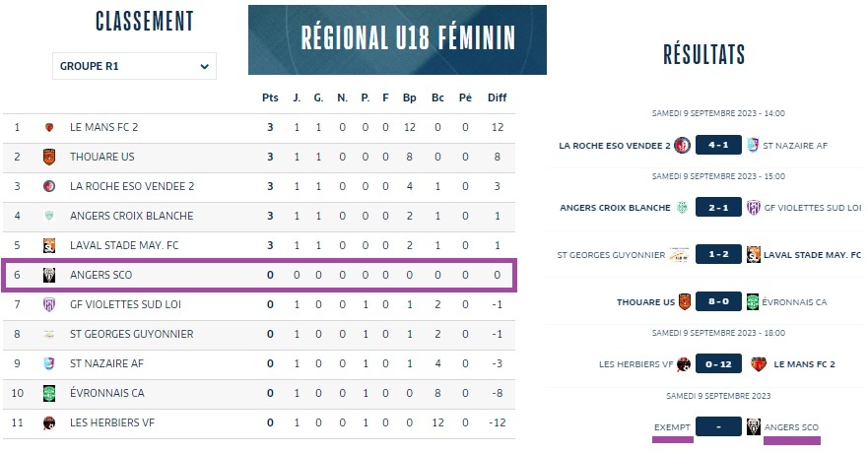Click La Roche ESO Vendee 2 results crest

pyautogui.click(x=682, y=146)
